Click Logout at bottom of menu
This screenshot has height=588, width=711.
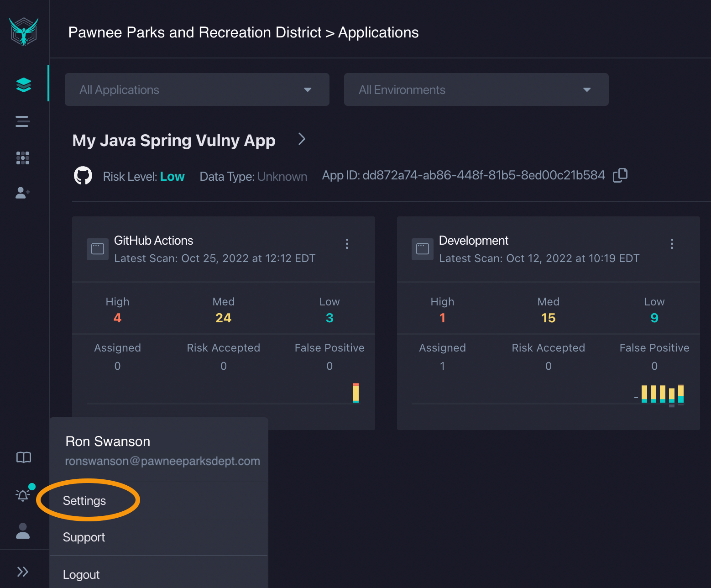pos(81,574)
